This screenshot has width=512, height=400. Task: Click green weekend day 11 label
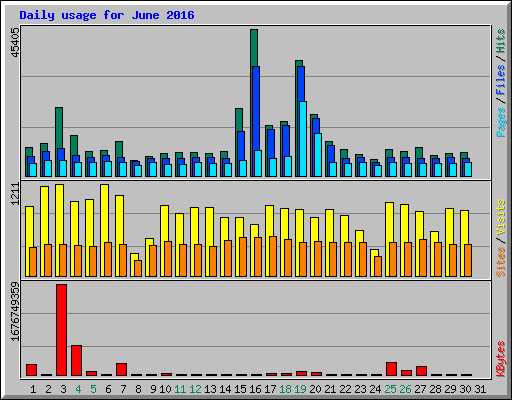(180, 389)
